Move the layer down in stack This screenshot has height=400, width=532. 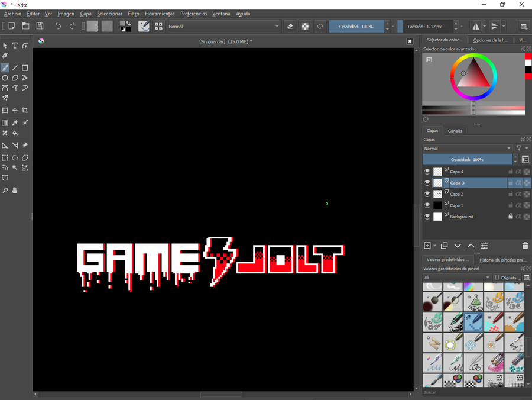point(458,246)
